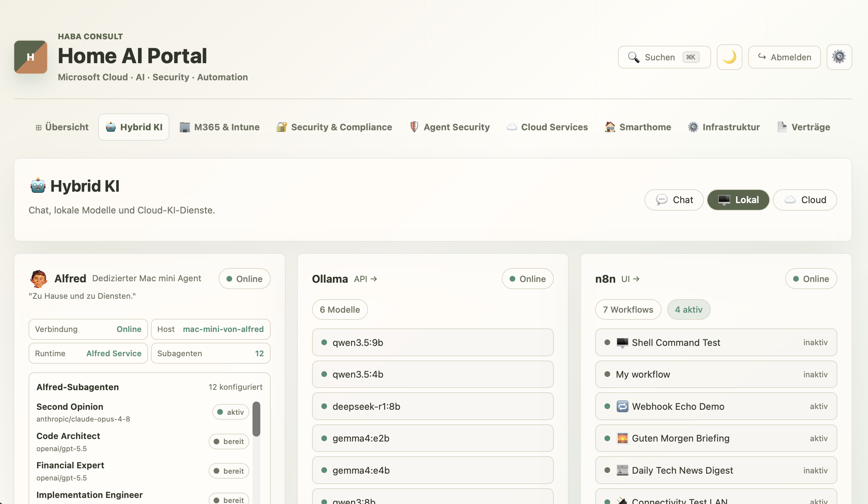Select the gemma4:e4b model row
The width and height of the screenshot is (868, 504).
click(x=433, y=470)
